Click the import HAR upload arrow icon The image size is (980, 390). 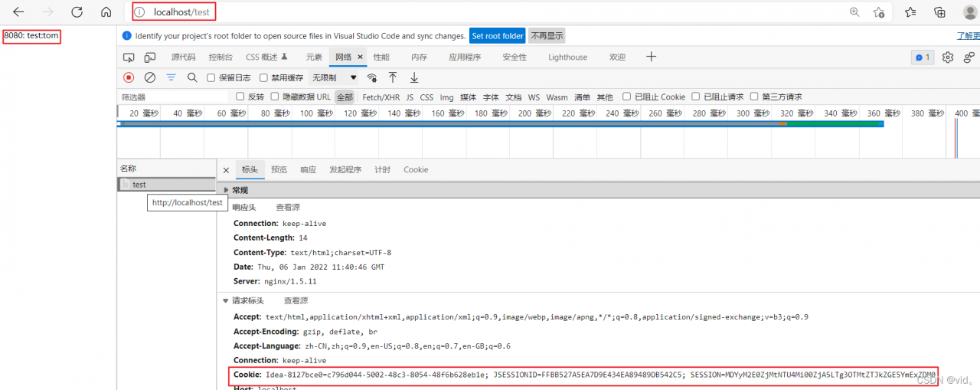click(x=393, y=77)
